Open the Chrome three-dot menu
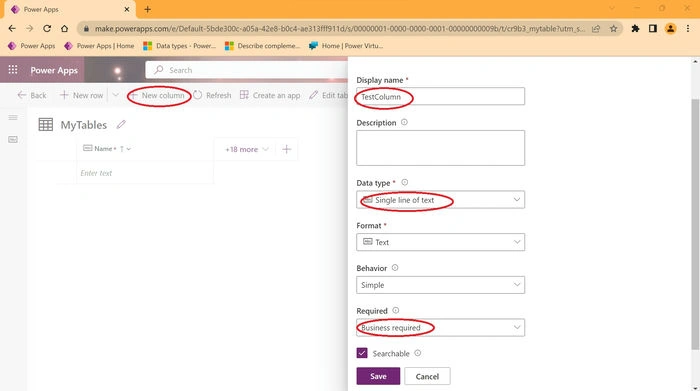 (x=688, y=29)
